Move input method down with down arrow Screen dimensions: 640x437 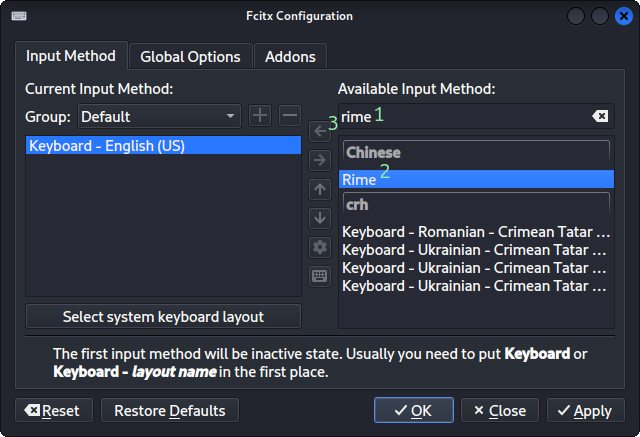point(320,218)
